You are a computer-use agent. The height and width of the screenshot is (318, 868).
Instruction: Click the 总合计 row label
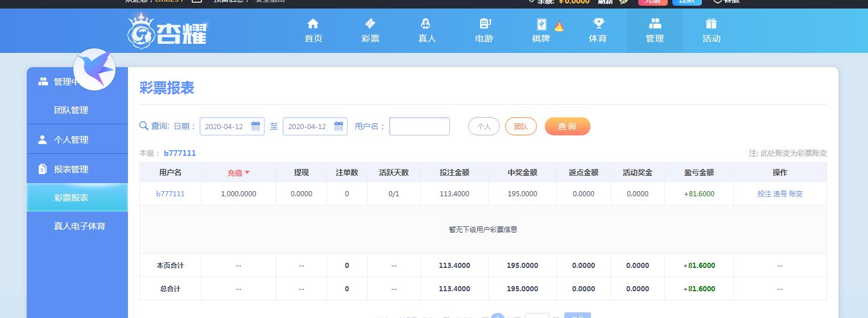[170, 289]
